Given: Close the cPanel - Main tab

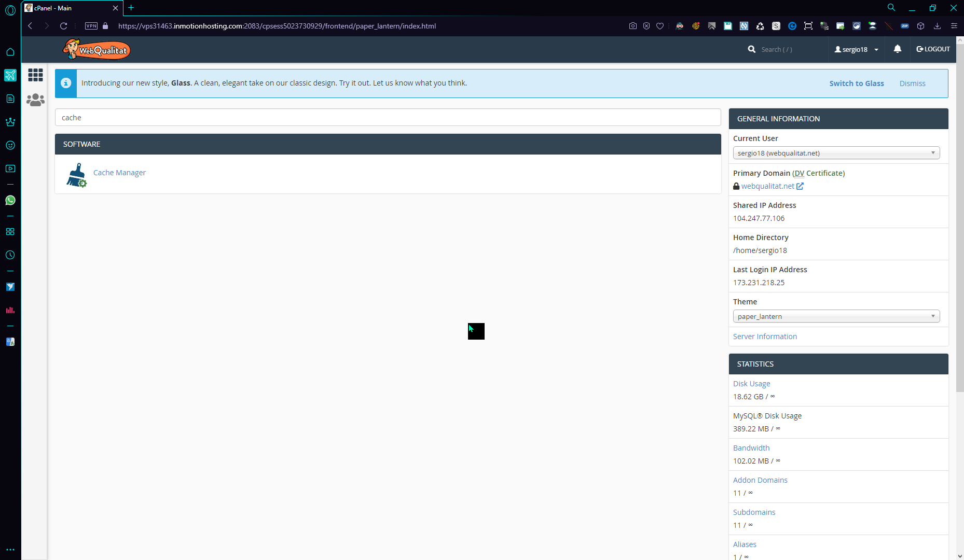Looking at the screenshot, I should 115,8.
